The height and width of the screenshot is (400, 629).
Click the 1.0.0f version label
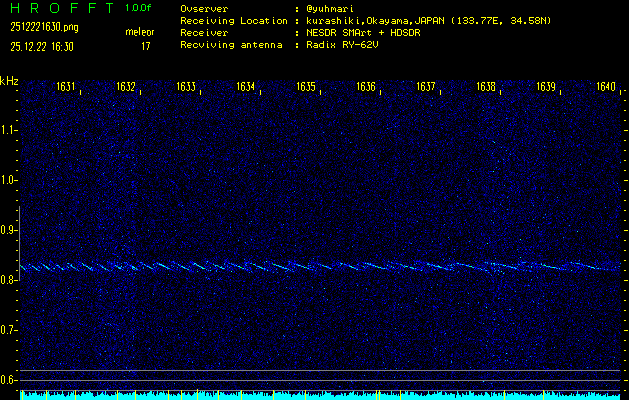coord(139,8)
